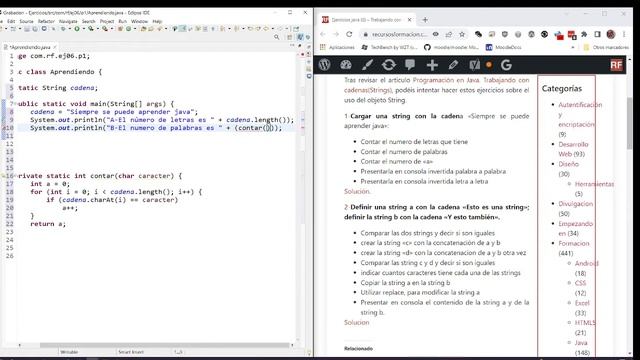Click the G icon in admin bar
Viewport: 640px width, 360px height.
[x=506, y=64]
